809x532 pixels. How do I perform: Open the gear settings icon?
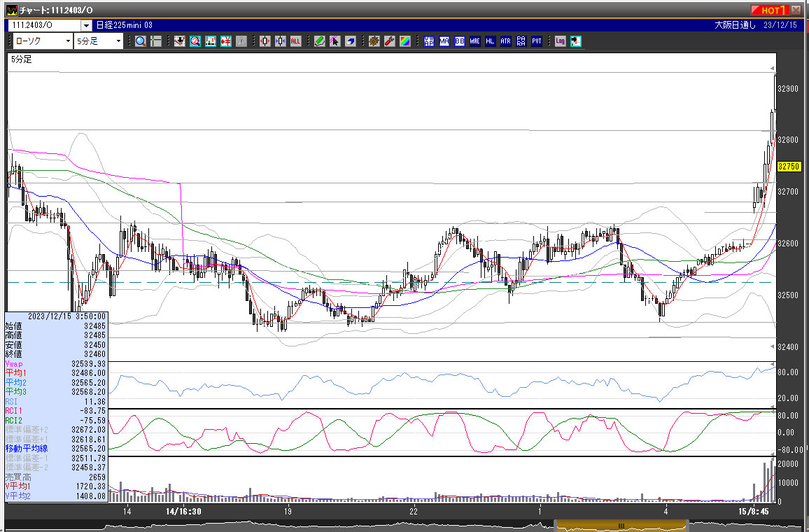pos(374,41)
